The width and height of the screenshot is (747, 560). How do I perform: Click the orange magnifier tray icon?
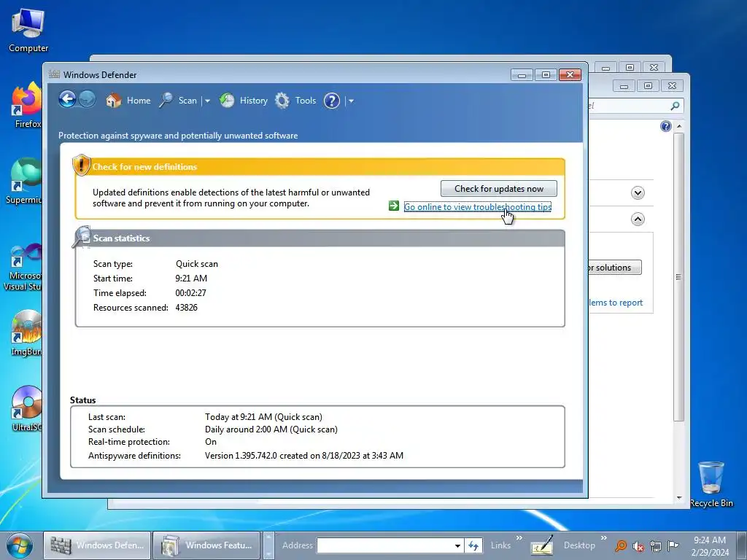(x=621, y=545)
